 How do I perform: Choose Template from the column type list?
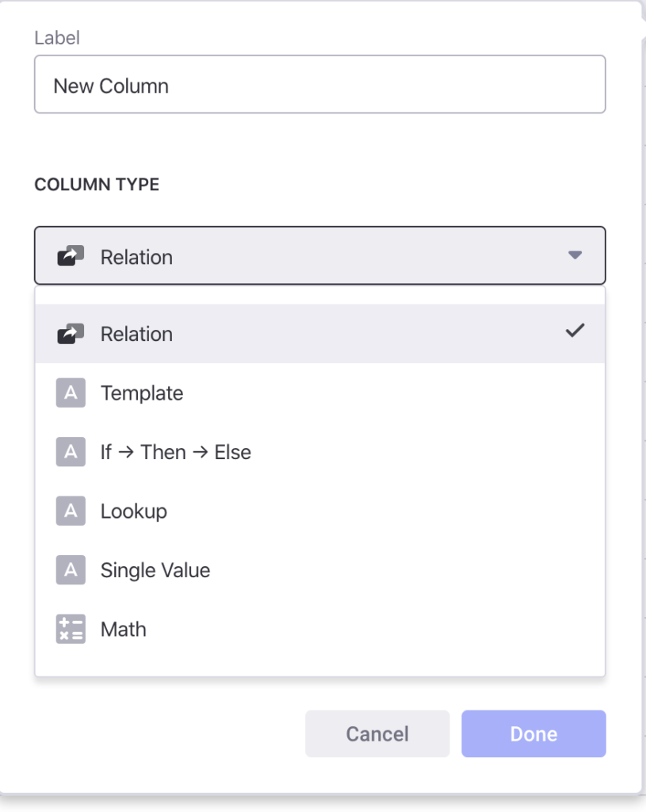point(320,393)
